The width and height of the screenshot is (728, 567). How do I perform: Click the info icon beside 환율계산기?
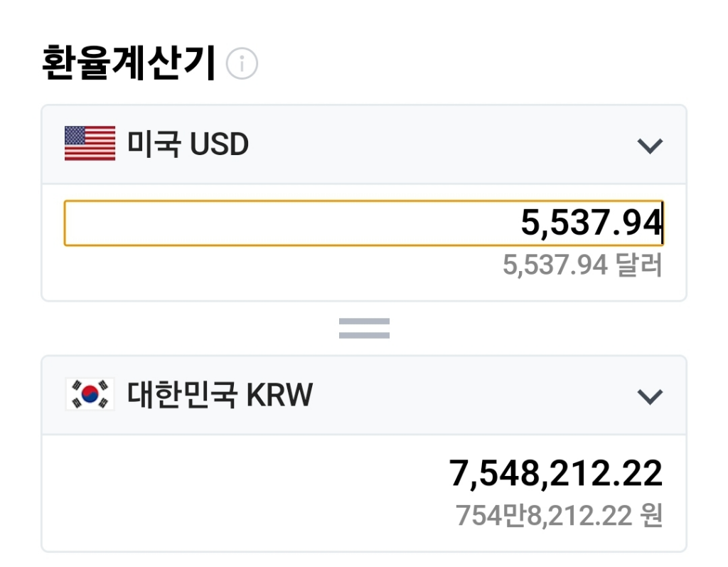click(242, 65)
